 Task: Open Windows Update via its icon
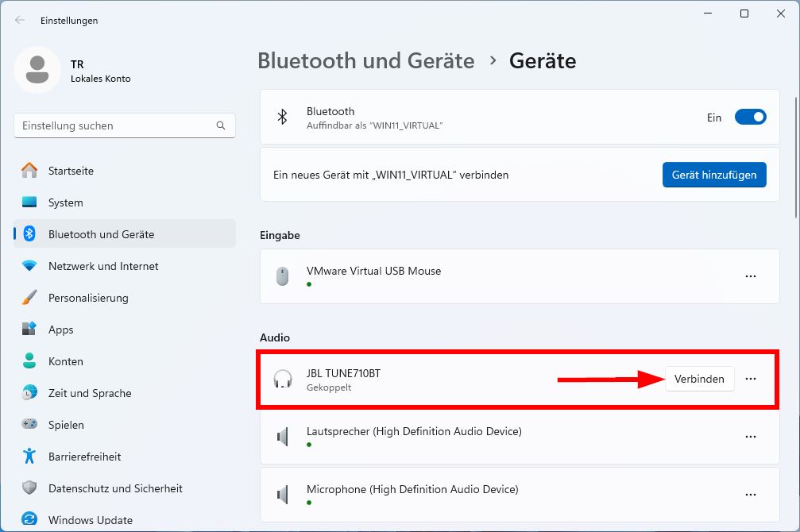click(x=29, y=520)
